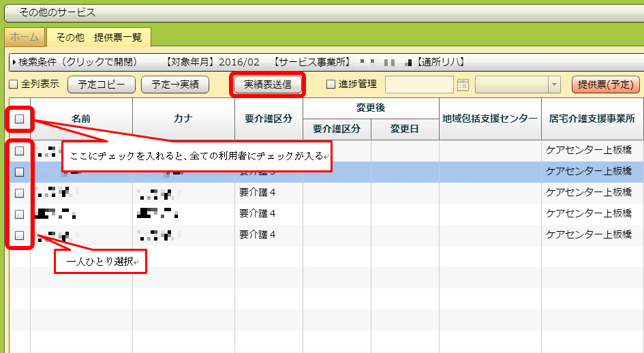This screenshot has width=644, height=353.
Task: Click the 名前 column header
Action: tap(81, 119)
